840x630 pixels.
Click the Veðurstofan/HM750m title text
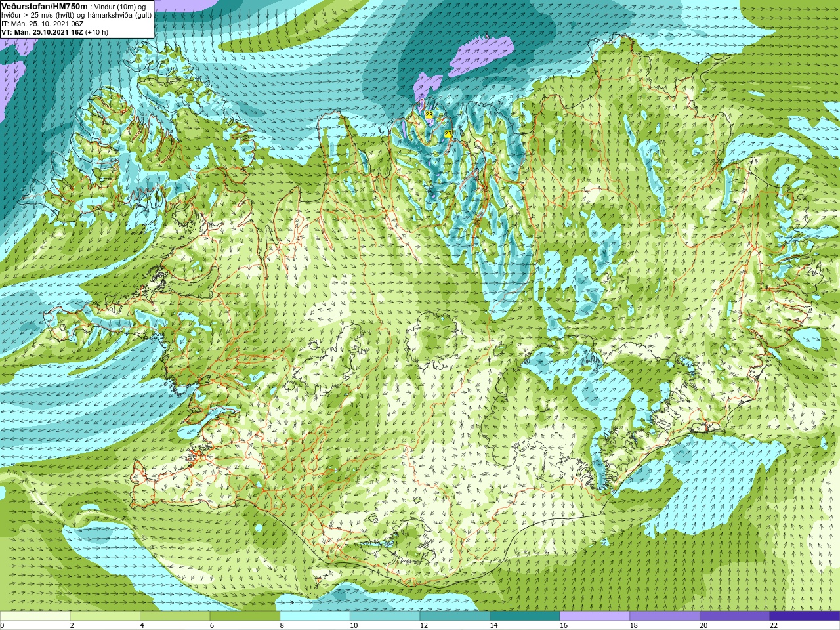coord(44,7)
